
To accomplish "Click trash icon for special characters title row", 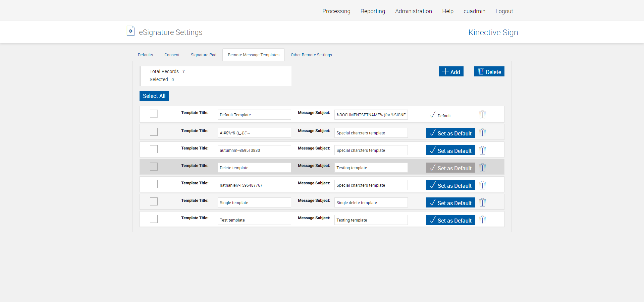I will 482,133.
